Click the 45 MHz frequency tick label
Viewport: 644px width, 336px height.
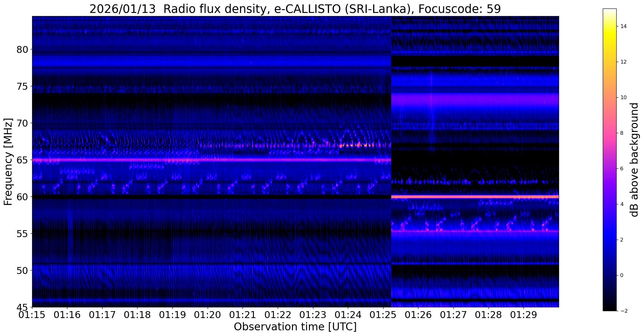(x=22, y=307)
